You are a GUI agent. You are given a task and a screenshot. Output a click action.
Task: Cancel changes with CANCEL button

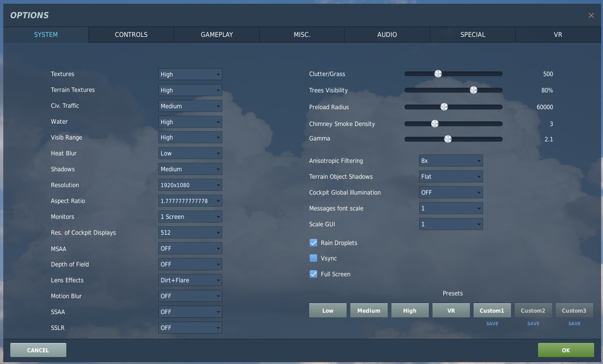38,350
